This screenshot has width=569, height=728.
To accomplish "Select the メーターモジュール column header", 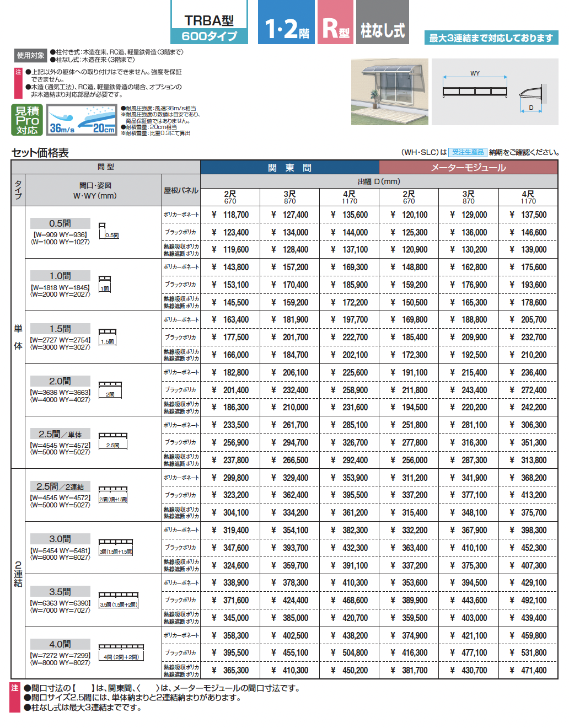I will (x=469, y=168).
